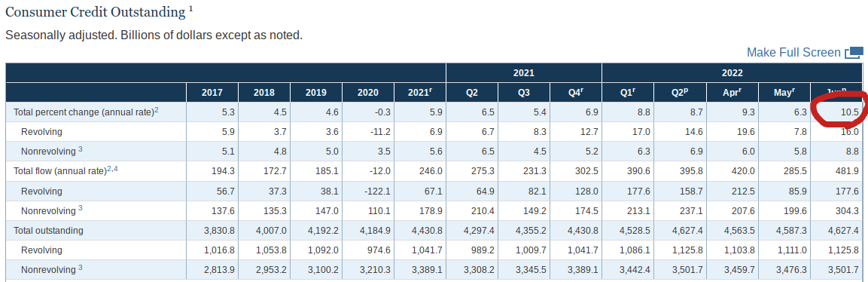This screenshot has height=282, width=868.
Task: Click the -12.0 Total flow value
Action: click(x=379, y=171)
